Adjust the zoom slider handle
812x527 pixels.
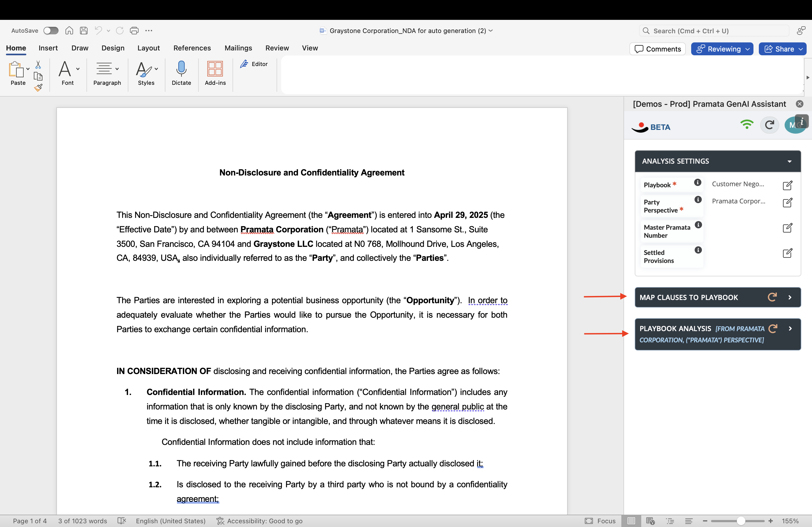click(x=741, y=521)
